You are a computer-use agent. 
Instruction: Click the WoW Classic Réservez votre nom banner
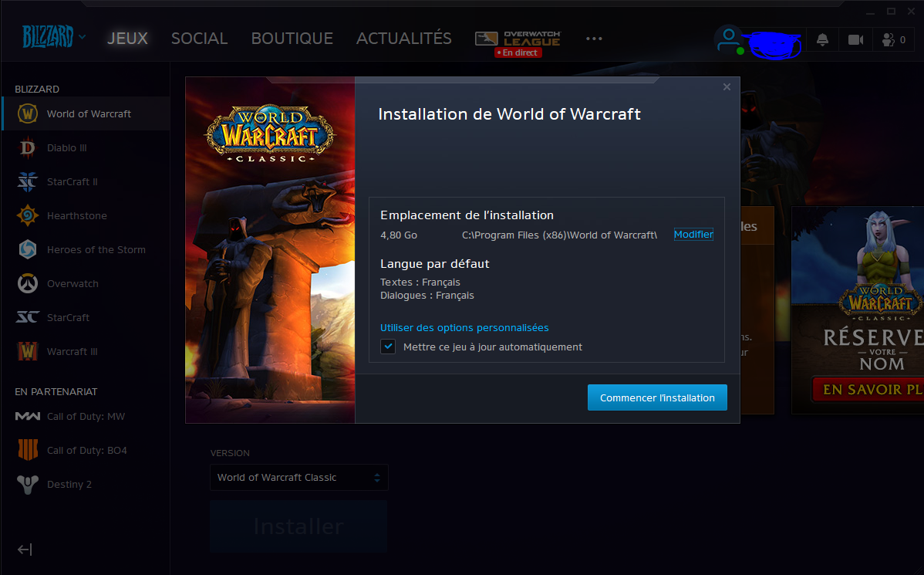pyautogui.click(x=858, y=309)
